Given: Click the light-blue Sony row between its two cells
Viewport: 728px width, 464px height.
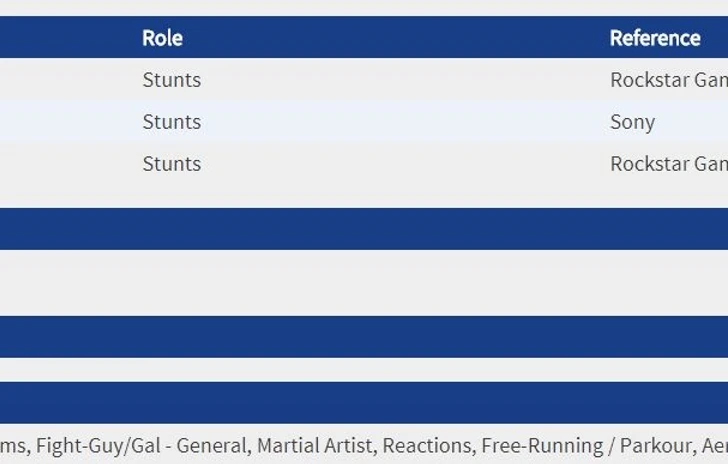Looking at the screenshot, I should click(x=400, y=122).
